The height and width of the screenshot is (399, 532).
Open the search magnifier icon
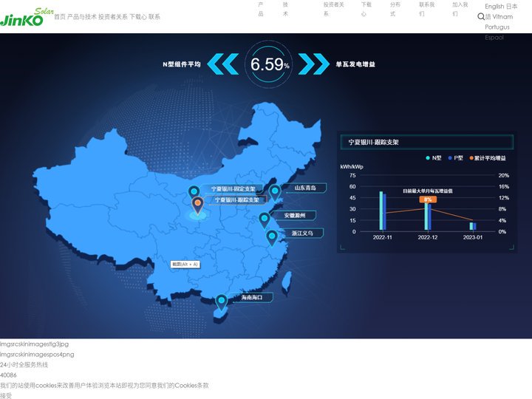481,16
